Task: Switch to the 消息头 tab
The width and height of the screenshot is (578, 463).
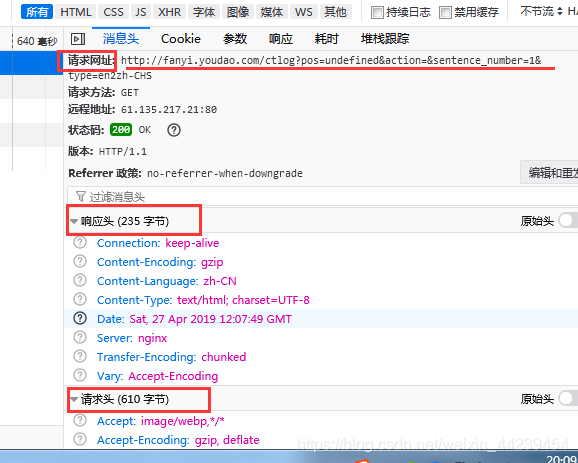Action: (121, 39)
